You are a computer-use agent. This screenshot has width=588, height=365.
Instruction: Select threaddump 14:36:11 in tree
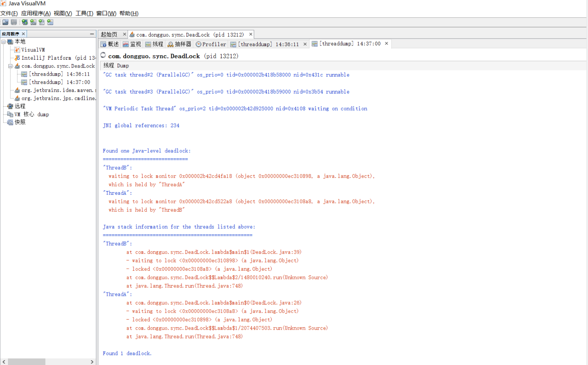coord(59,74)
